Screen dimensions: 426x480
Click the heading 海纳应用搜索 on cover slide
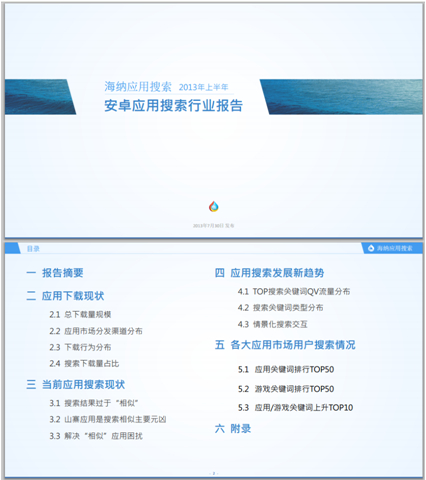tap(138, 87)
